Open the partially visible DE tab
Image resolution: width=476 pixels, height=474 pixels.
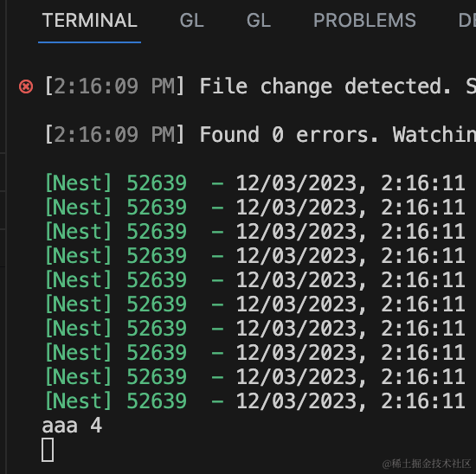tap(467, 21)
